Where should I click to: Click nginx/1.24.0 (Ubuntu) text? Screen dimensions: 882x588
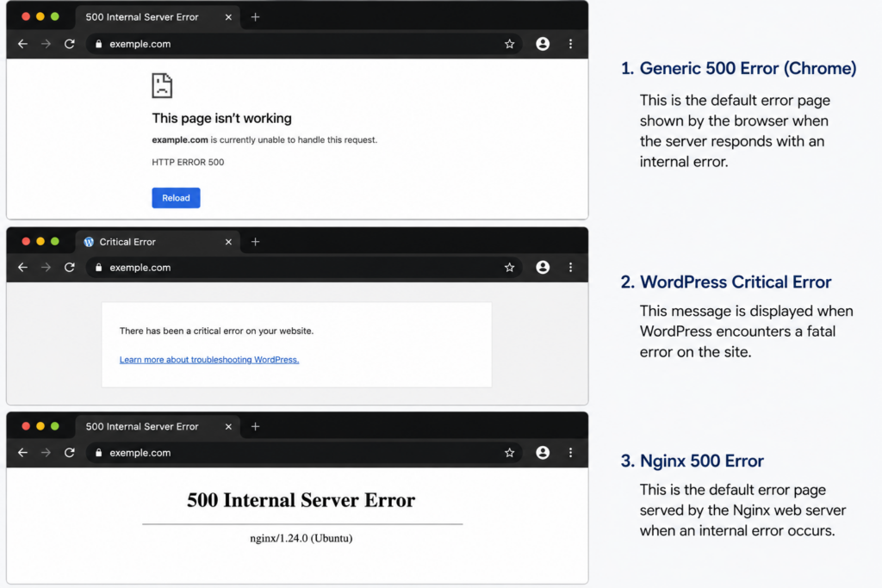point(301,539)
